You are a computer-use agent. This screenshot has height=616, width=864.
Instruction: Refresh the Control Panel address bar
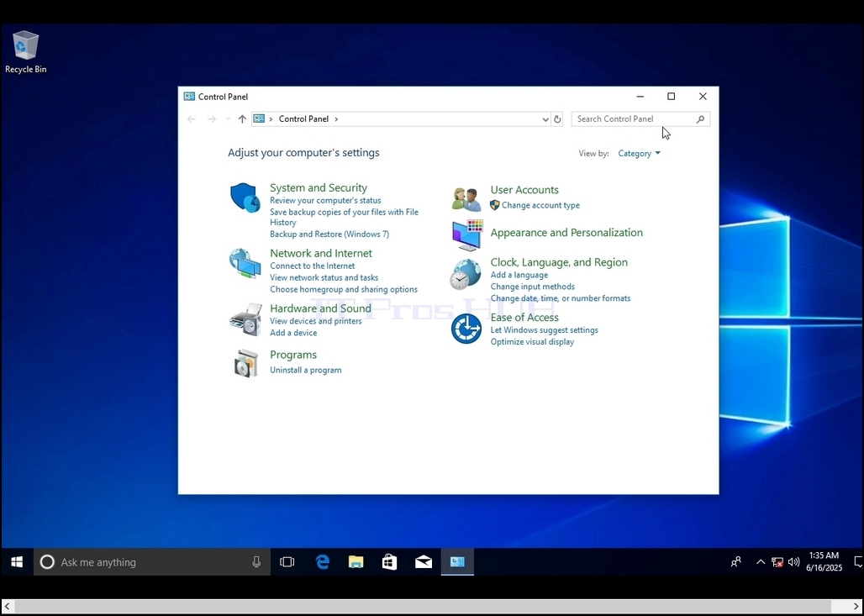click(557, 119)
